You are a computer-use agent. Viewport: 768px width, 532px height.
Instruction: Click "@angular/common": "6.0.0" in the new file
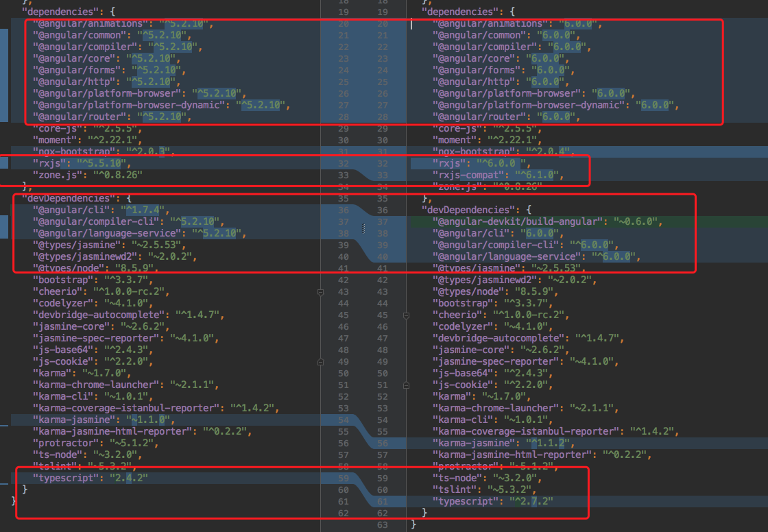(506, 35)
